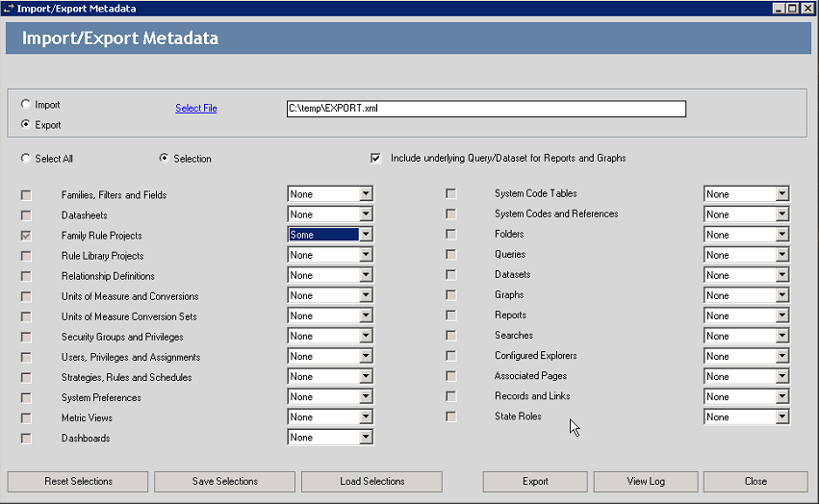Open the Reports dropdown
Screen dimensions: 819x504
pyautogui.click(x=747, y=315)
